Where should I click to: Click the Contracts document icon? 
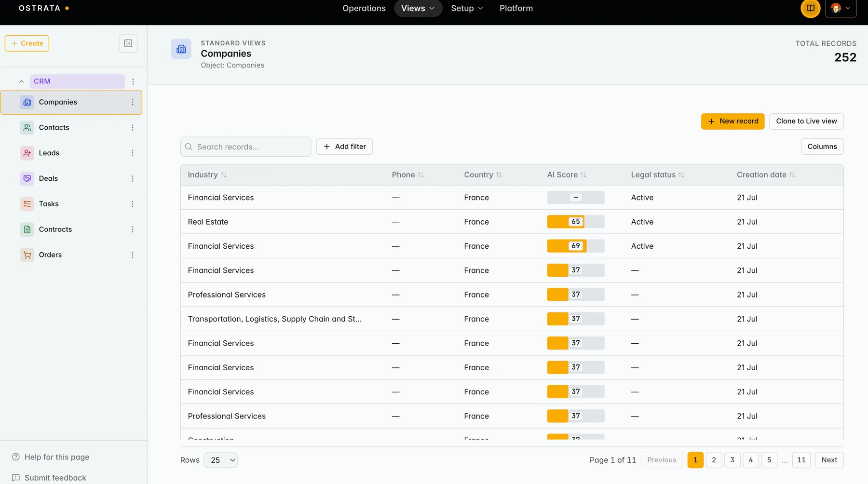point(27,229)
